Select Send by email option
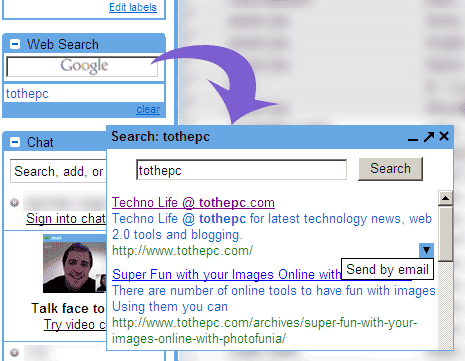The height and width of the screenshot is (361, 465). 387,269
